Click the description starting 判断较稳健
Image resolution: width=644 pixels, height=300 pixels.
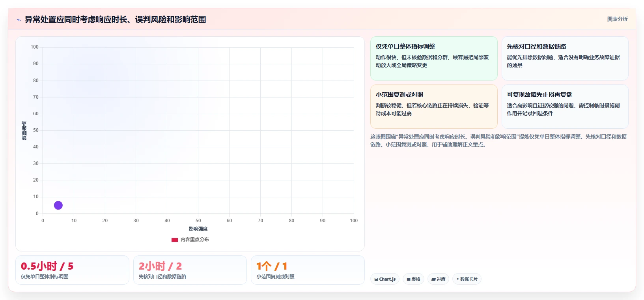coord(432,109)
